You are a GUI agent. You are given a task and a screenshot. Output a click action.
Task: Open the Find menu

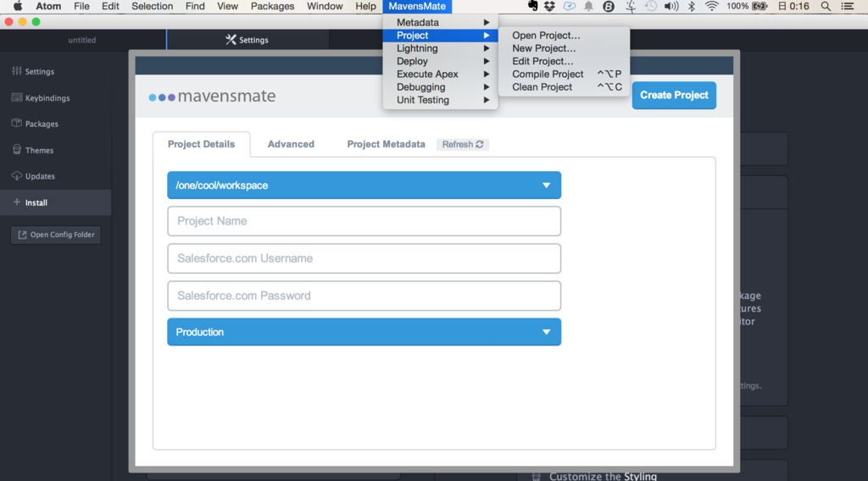pos(195,6)
